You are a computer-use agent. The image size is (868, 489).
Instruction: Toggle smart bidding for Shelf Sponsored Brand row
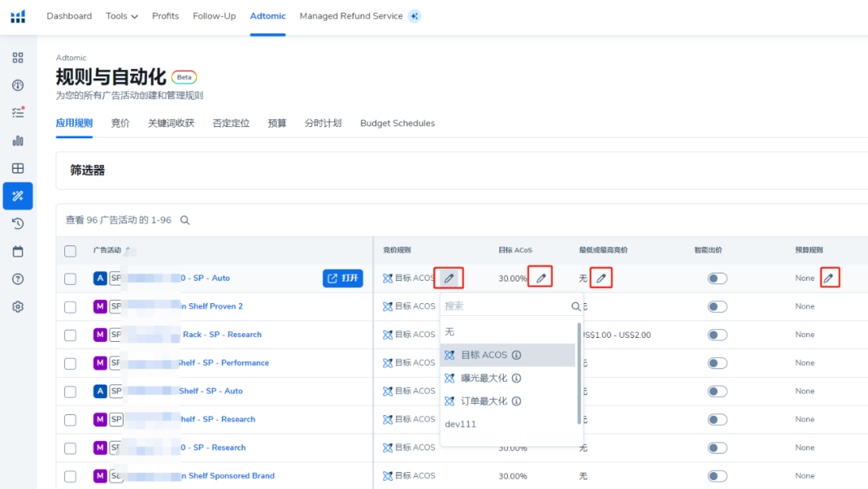pyautogui.click(x=718, y=476)
